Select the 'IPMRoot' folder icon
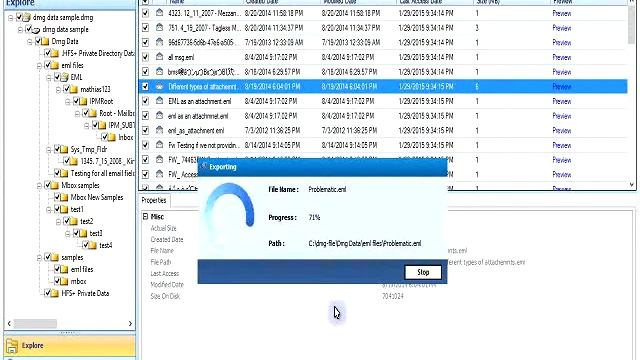 pyautogui.click(x=83, y=101)
